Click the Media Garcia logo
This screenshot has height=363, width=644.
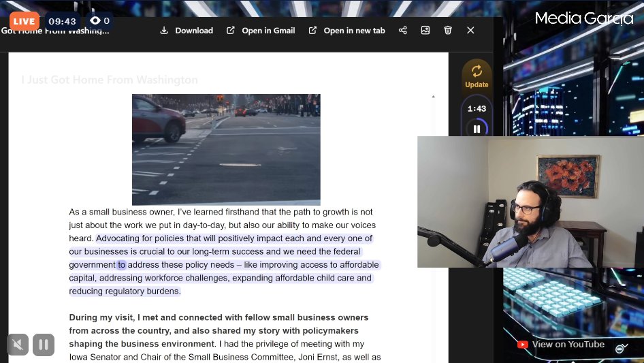click(584, 18)
